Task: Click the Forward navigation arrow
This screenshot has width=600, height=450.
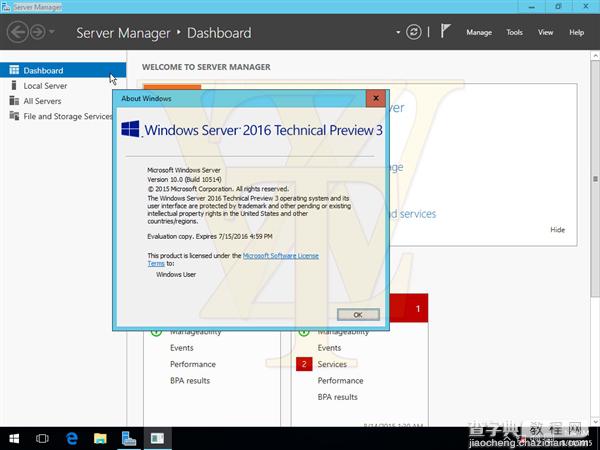Action: (38, 32)
